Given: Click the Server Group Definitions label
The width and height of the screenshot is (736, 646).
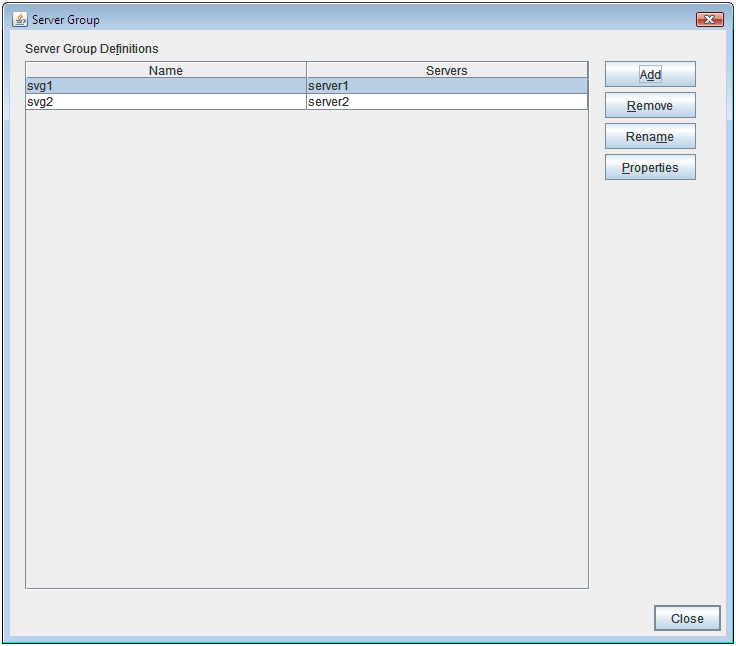Looking at the screenshot, I should tap(91, 48).
